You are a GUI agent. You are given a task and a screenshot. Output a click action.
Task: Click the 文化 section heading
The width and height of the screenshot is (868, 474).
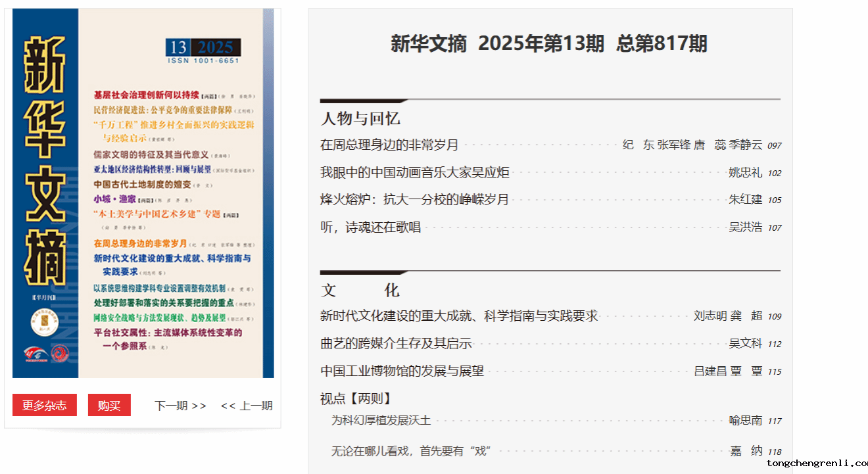click(x=360, y=291)
